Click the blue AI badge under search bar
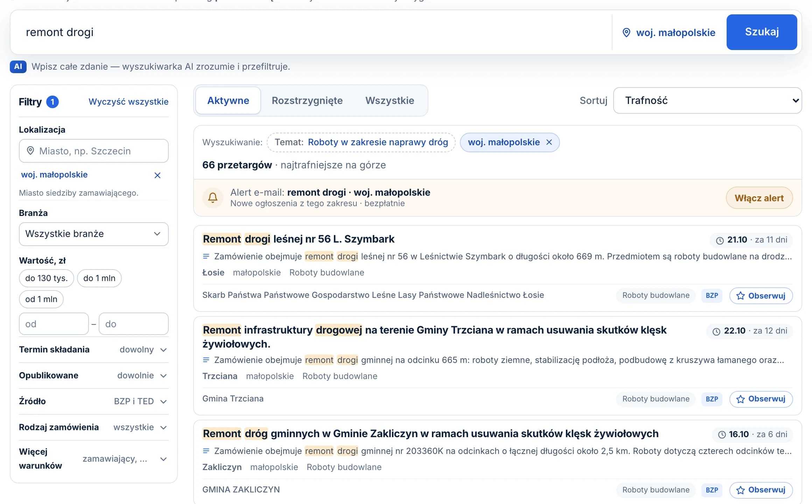 [x=18, y=66]
